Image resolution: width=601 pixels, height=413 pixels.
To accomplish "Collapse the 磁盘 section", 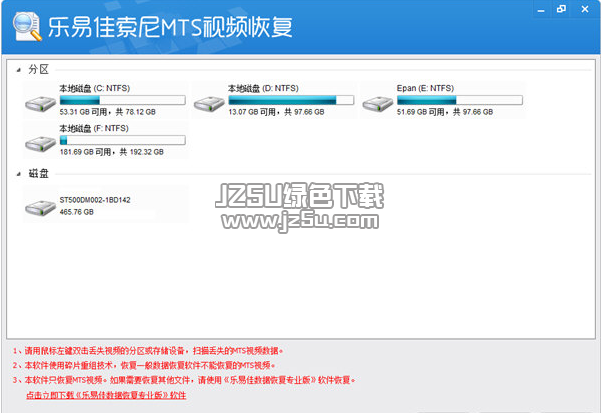I will tap(18, 174).
